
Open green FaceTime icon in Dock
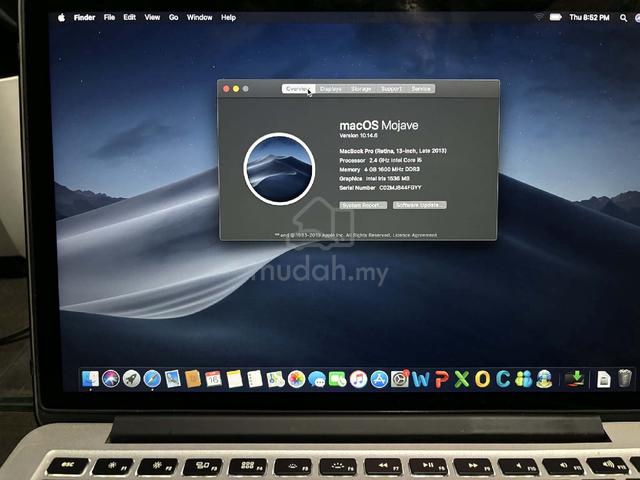point(338,379)
